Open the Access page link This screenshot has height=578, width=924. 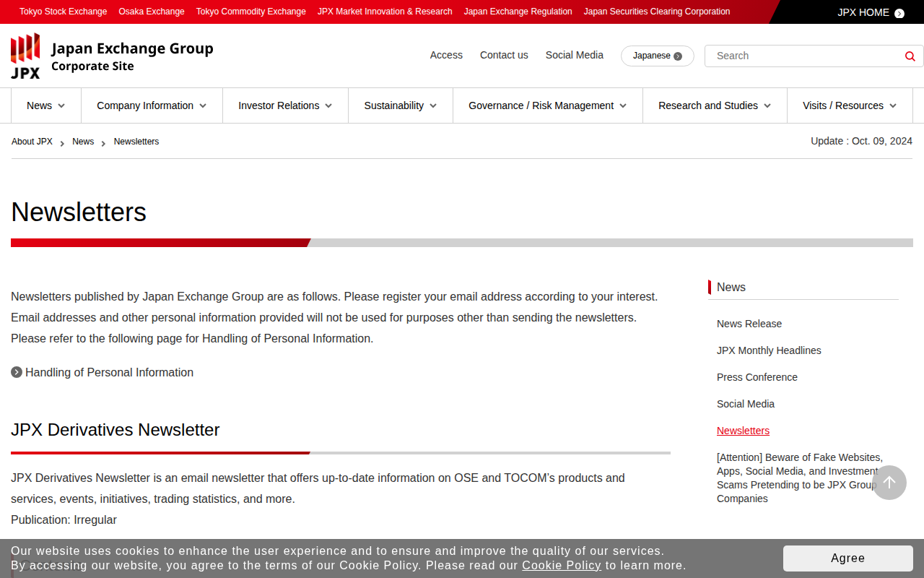tap(446, 55)
